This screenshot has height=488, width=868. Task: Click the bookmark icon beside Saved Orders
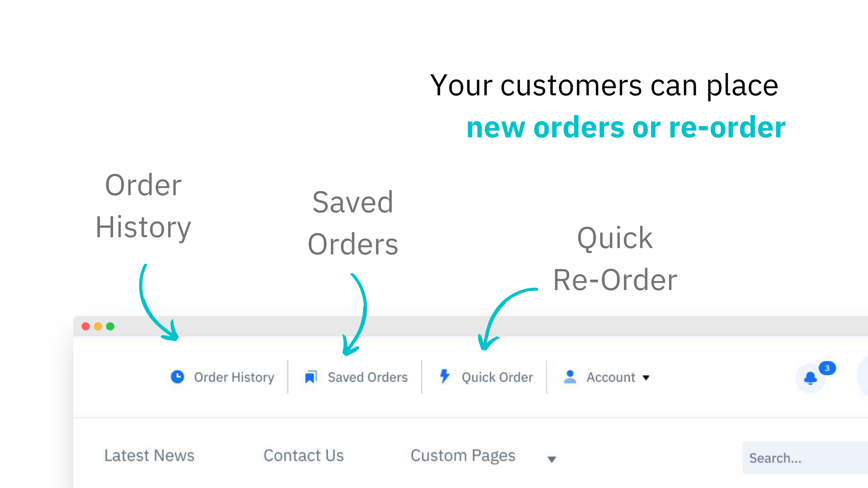coord(311,377)
